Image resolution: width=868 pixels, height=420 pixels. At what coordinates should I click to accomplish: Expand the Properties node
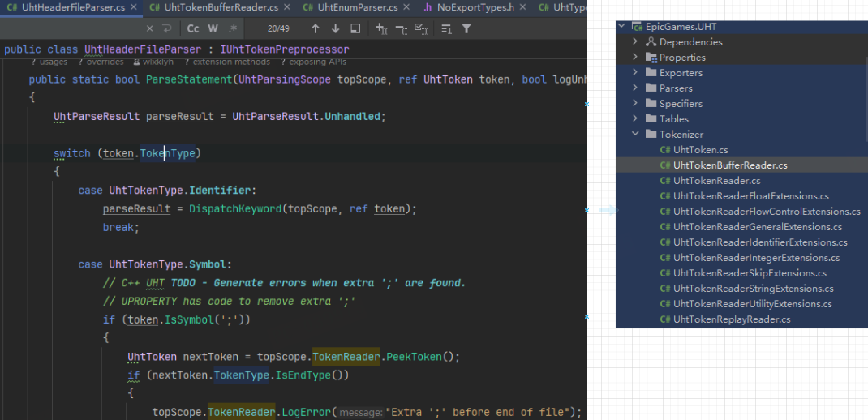pyautogui.click(x=635, y=58)
